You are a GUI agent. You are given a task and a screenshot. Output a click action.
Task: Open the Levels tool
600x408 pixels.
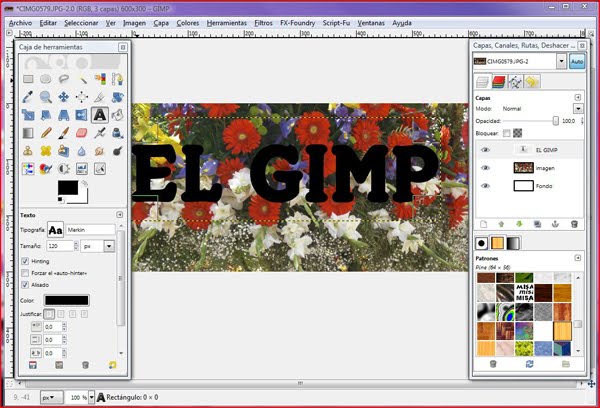82,169
